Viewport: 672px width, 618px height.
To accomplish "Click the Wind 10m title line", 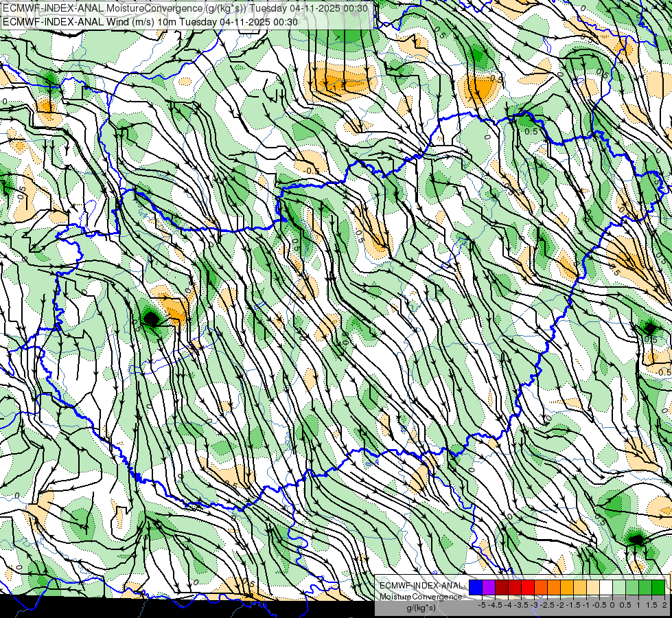I will [150, 21].
